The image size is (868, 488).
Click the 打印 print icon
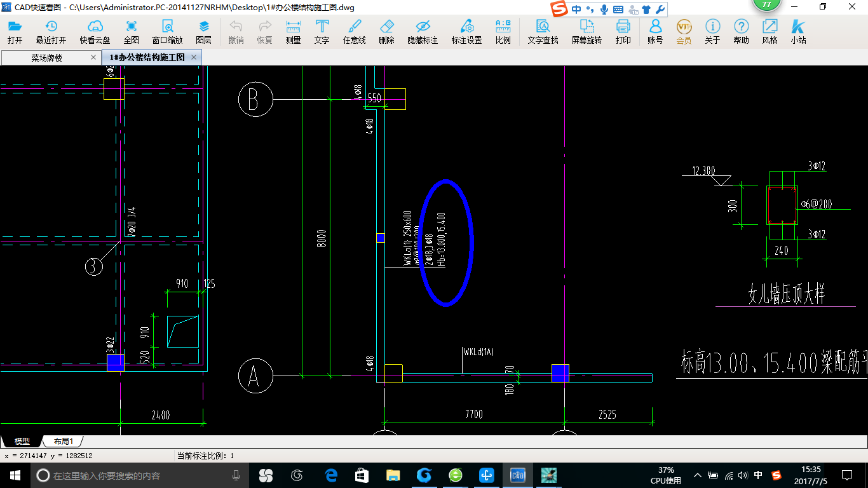click(623, 32)
